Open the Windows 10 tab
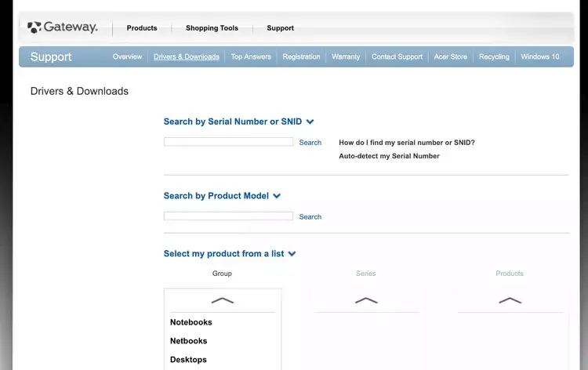 click(x=540, y=56)
